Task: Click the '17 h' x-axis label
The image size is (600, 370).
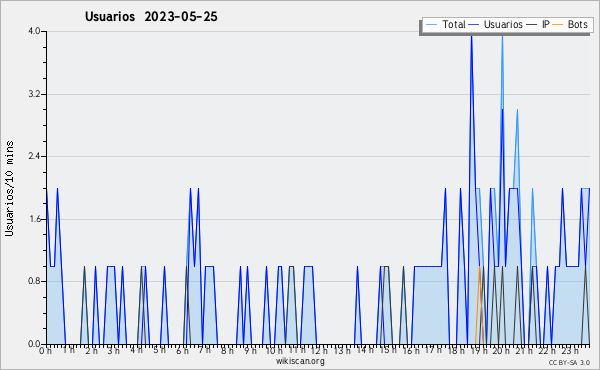Action: pyautogui.click(x=433, y=350)
